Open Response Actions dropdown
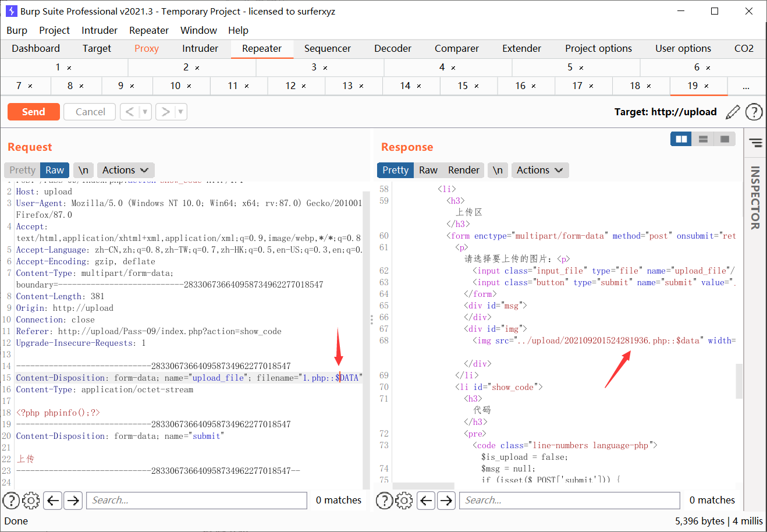The height and width of the screenshot is (532, 767). coord(539,170)
